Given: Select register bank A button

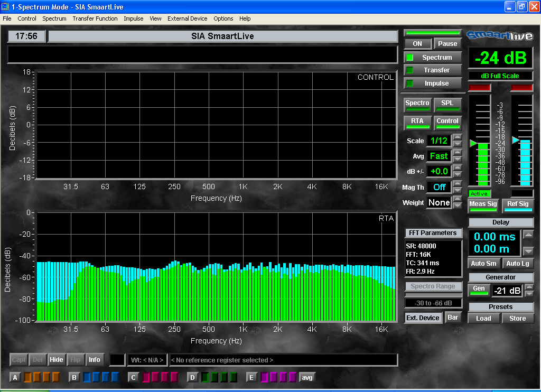Looking at the screenshot, I should (15, 377).
